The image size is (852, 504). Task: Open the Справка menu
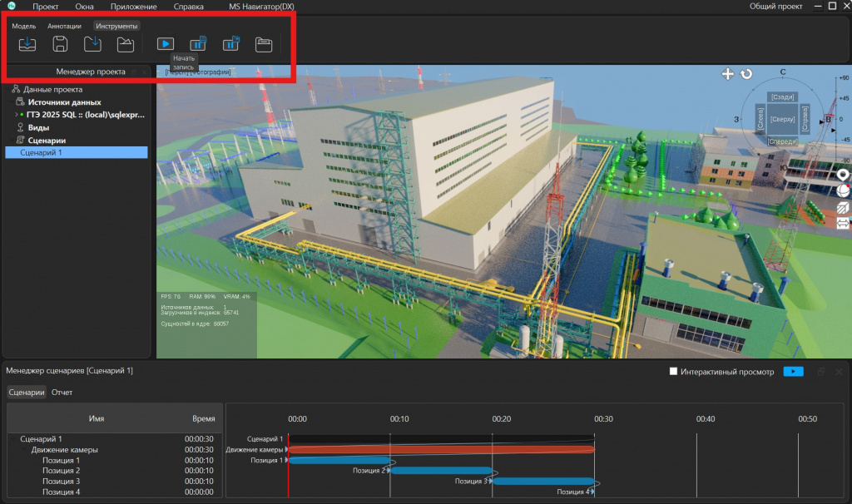pos(189,7)
